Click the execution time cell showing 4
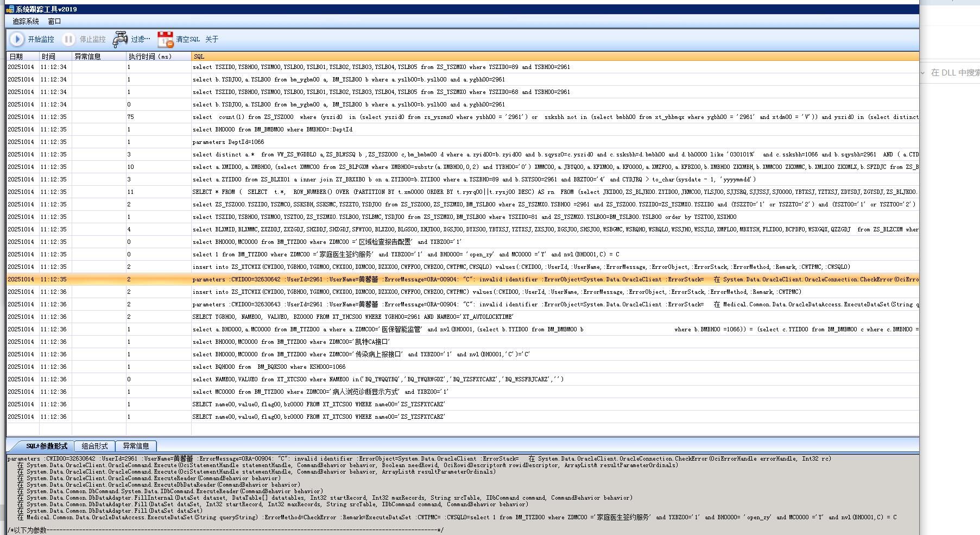The width and height of the screenshot is (980, 535). click(159, 229)
